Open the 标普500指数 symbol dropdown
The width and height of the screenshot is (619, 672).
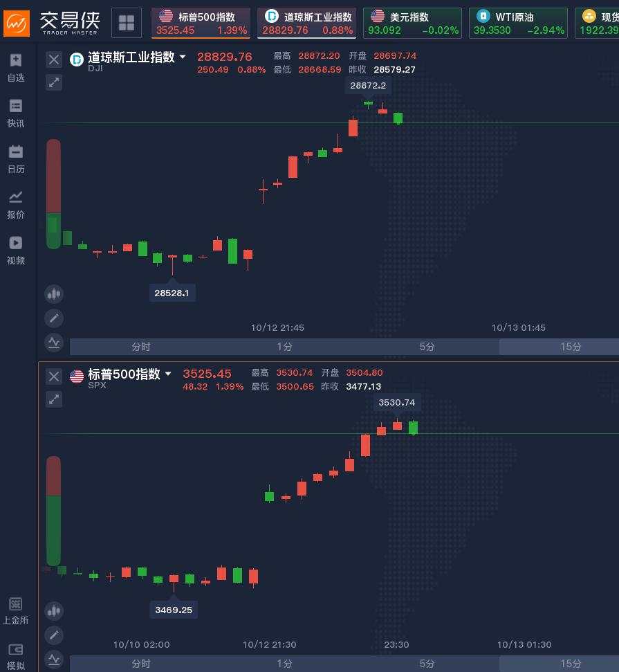pyautogui.click(x=168, y=374)
